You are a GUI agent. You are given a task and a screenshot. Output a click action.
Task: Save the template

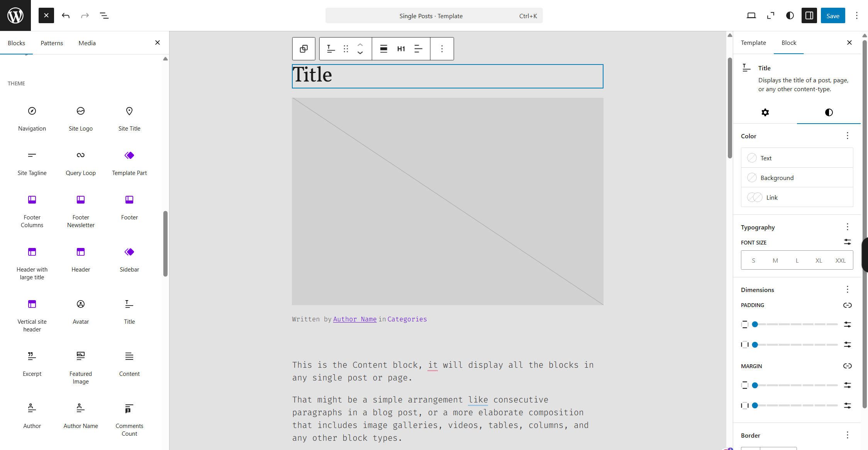point(833,15)
